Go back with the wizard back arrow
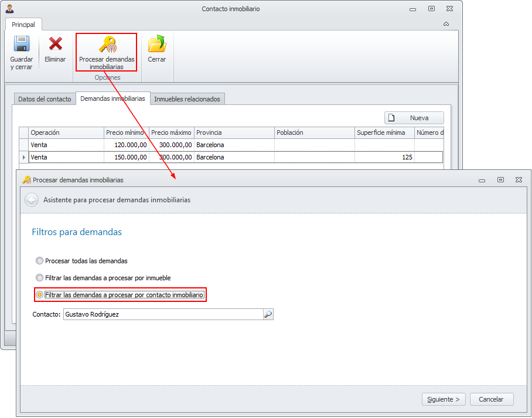 [x=32, y=200]
